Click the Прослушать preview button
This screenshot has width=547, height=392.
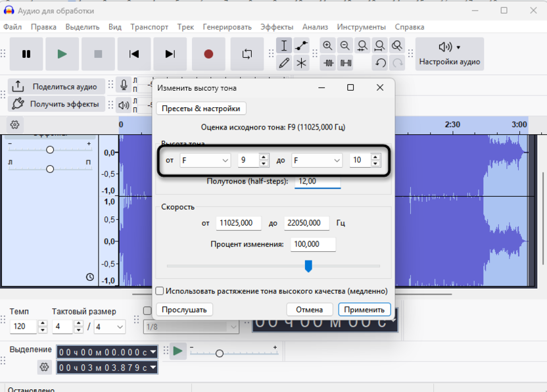(184, 310)
